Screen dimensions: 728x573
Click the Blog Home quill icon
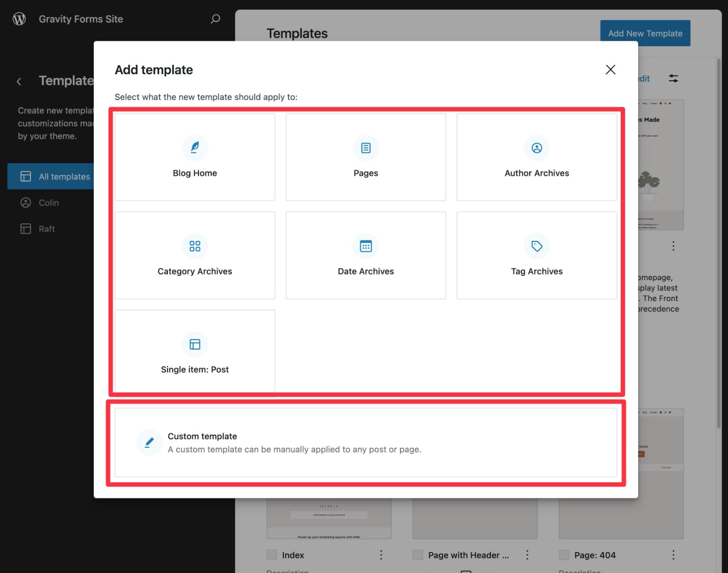[195, 148]
